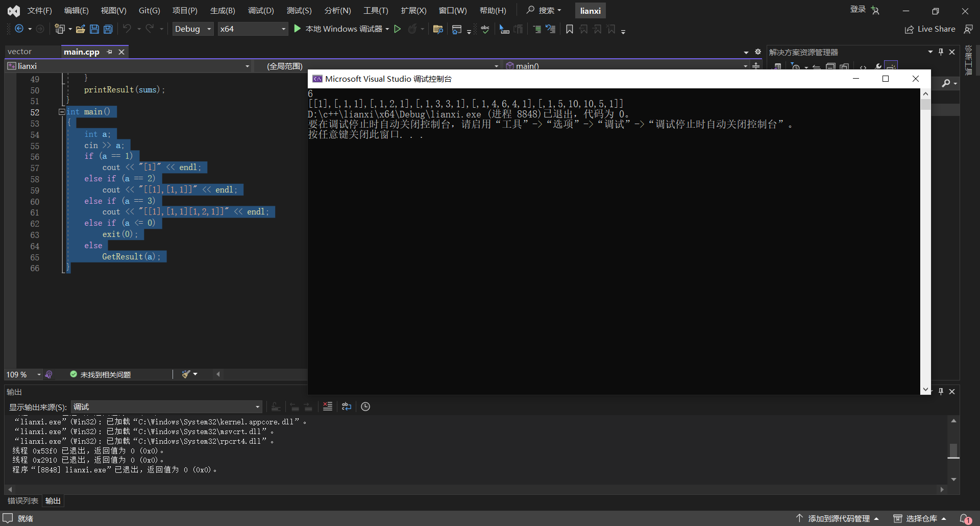Viewport: 980px width, 526px height.
Task: Click the debug console vertical scrollbar thumb
Action: pyautogui.click(x=925, y=105)
